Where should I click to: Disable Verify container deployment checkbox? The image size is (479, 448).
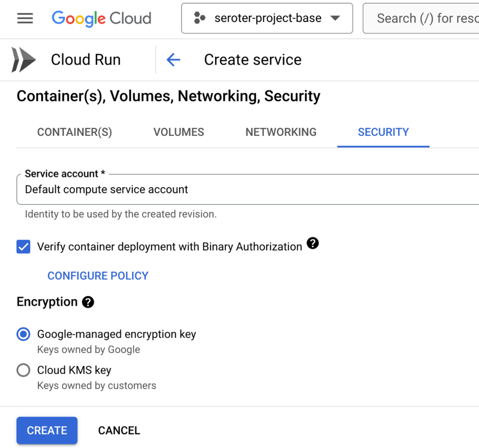(23, 247)
